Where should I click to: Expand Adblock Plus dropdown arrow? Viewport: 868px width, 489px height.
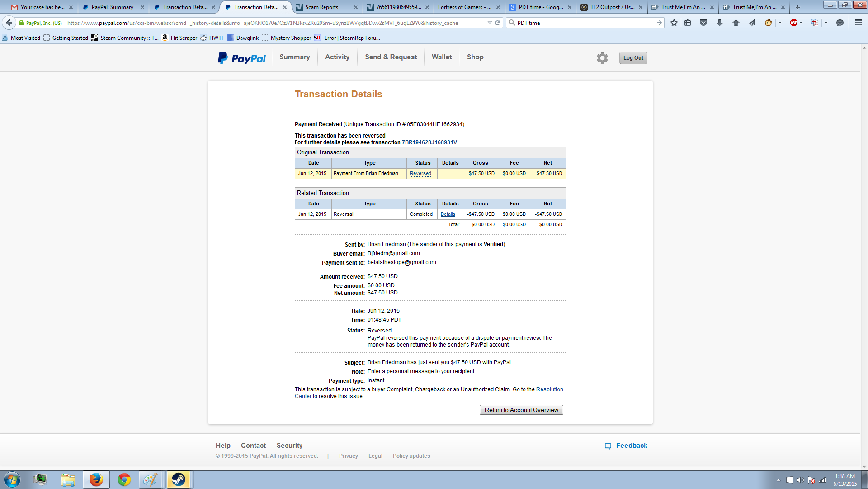(x=801, y=23)
